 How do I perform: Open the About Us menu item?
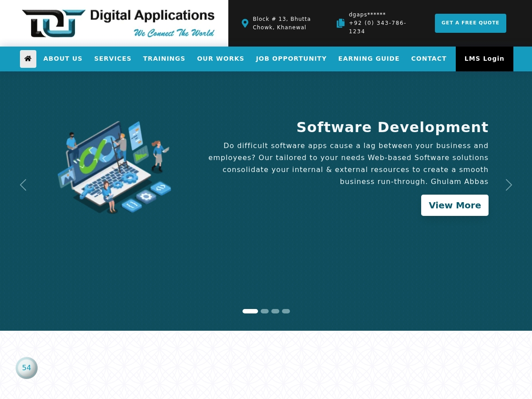point(63,59)
